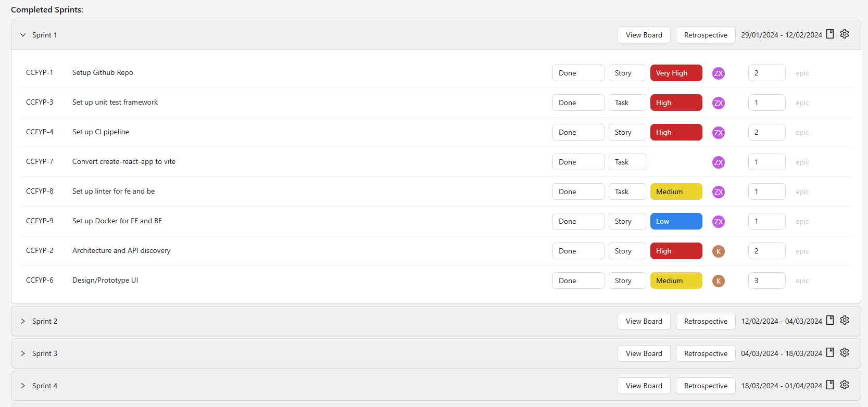Click the Low priority badge on CCFYP-9

coord(676,221)
